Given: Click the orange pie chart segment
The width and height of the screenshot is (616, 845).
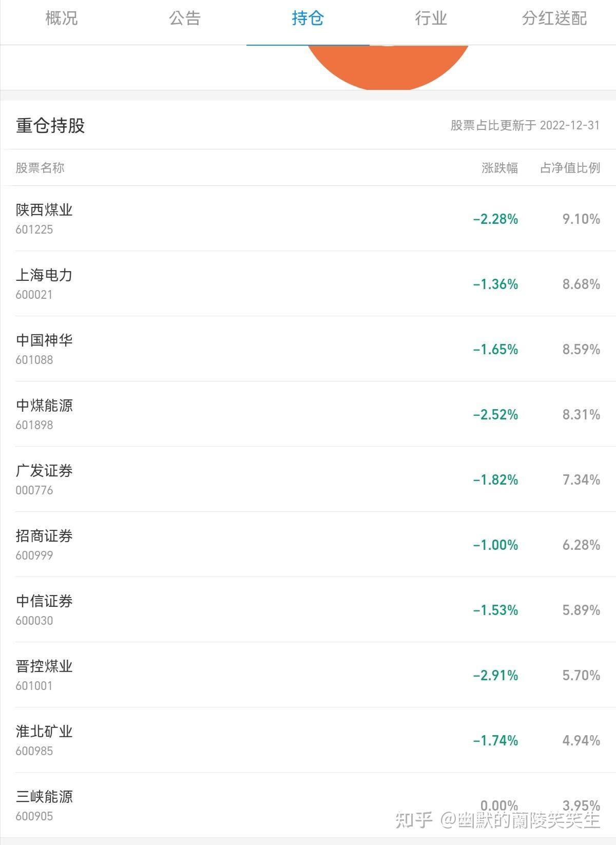Looking at the screenshot, I should 388,67.
